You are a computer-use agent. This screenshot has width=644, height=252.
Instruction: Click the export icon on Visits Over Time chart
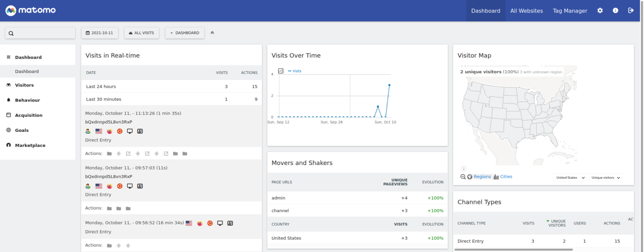point(280,71)
